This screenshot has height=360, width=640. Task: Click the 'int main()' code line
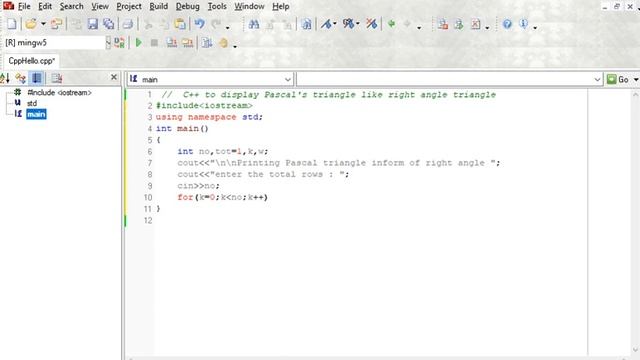click(x=182, y=129)
